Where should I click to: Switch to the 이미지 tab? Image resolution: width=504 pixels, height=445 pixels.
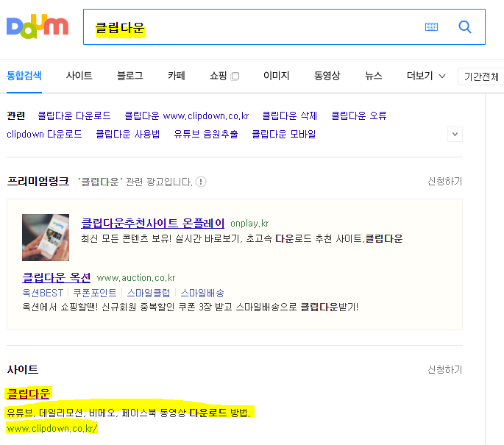(x=276, y=76)
